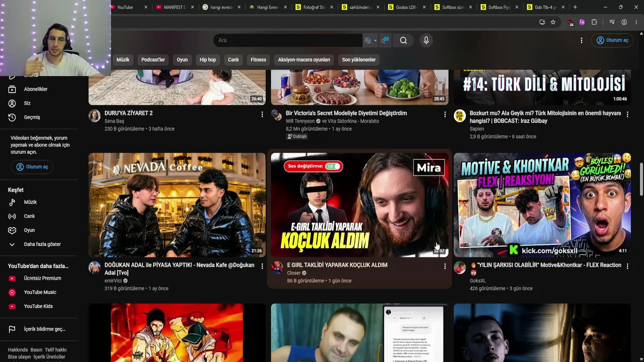Select the Fitness filter chip
Screen dimensions: 644x362
tap(259, 60)
